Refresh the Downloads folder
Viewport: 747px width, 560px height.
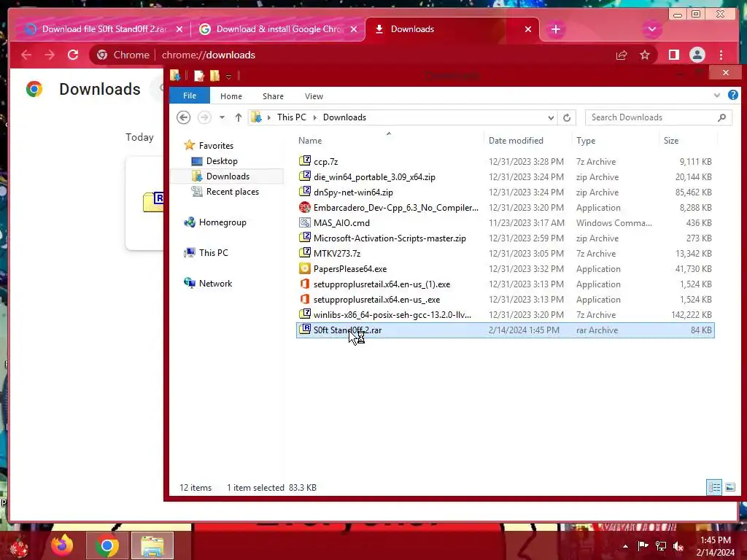click(x=566, y=117)
